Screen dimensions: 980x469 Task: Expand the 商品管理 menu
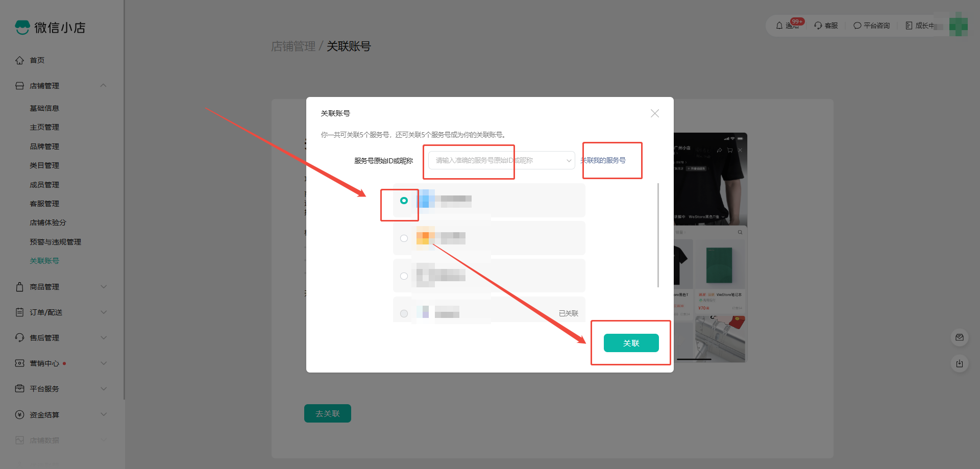(x=104, y=287)
